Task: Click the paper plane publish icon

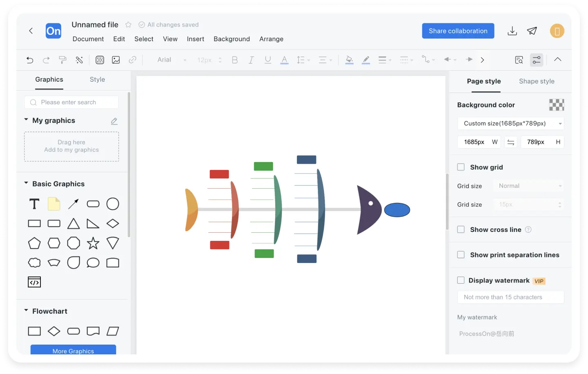Action: 532,31
